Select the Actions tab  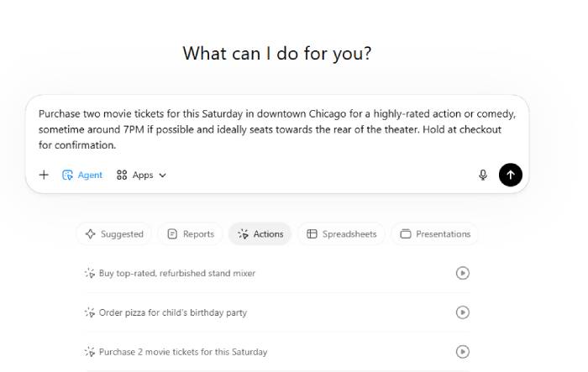tap(260, 234)
